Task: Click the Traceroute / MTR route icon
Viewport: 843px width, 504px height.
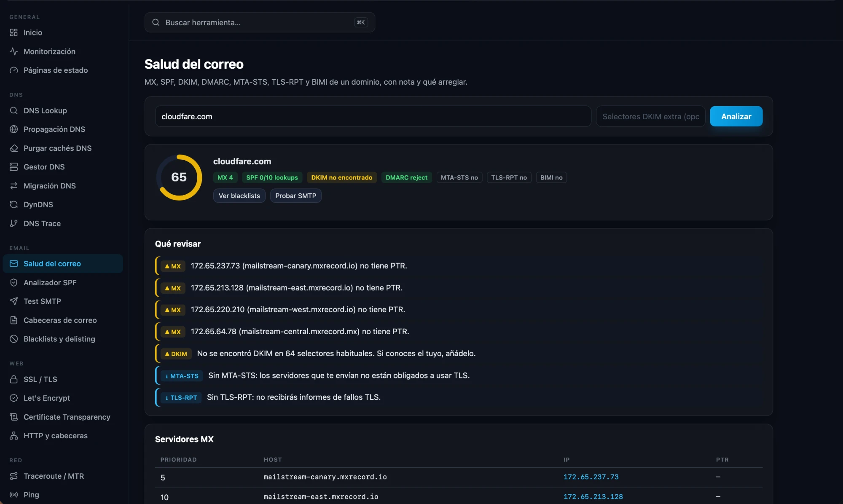Action: [14, 476]
